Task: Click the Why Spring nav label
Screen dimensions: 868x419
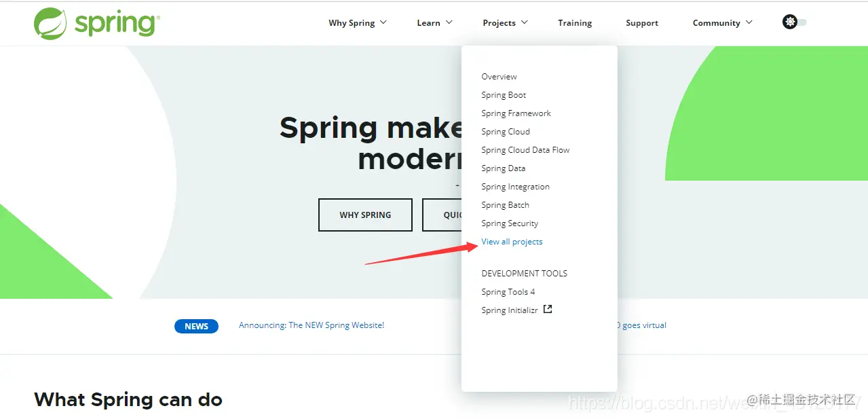Action: pyautogui.click(x=352, y=23)
